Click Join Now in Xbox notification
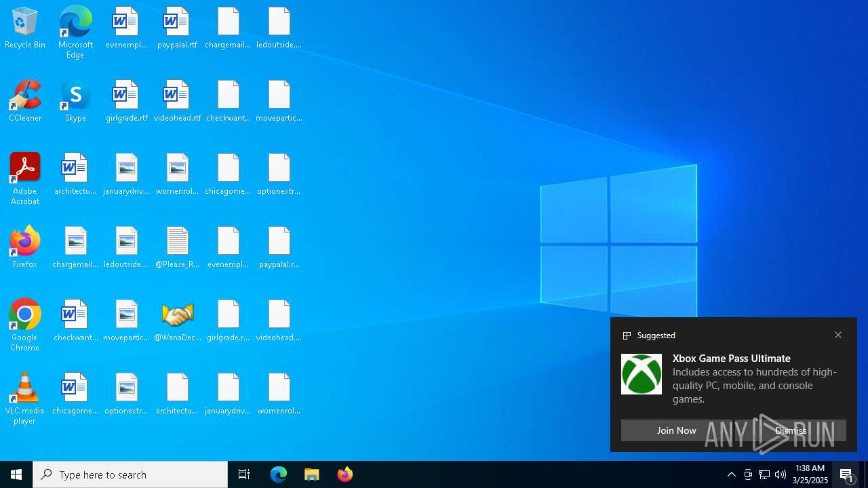The width and height of the screenshot is (868, 488). (676, 430)
